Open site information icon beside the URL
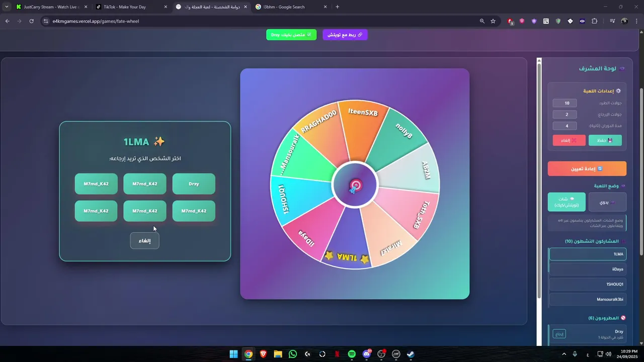 tap(46, 21)
